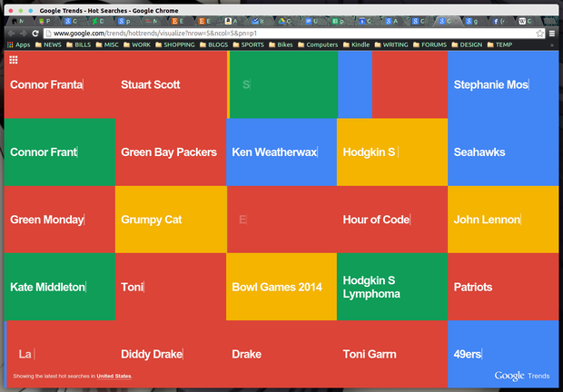Open the NEWS bookmarks folder
The height and width of the screenshot is (392, 563).
click(x=48, y=44)
